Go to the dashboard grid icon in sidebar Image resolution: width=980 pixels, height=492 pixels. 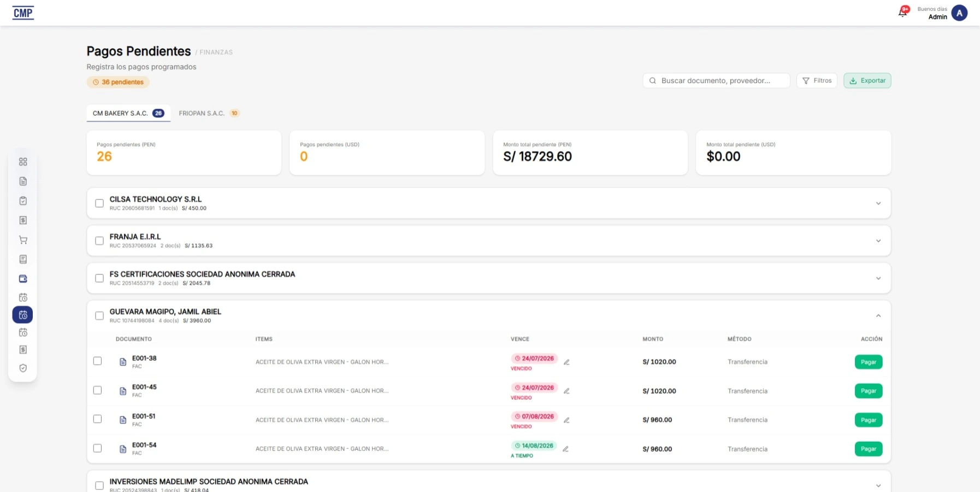coord(23,162)
